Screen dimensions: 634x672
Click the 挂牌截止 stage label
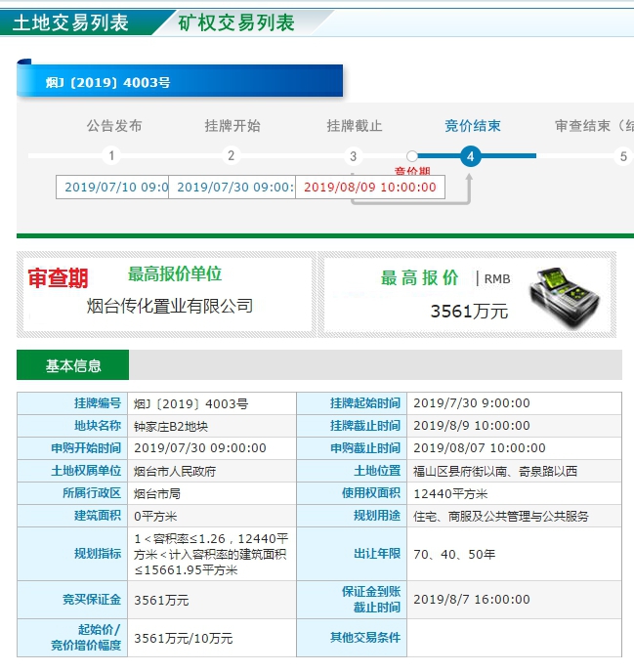point(355,126)
